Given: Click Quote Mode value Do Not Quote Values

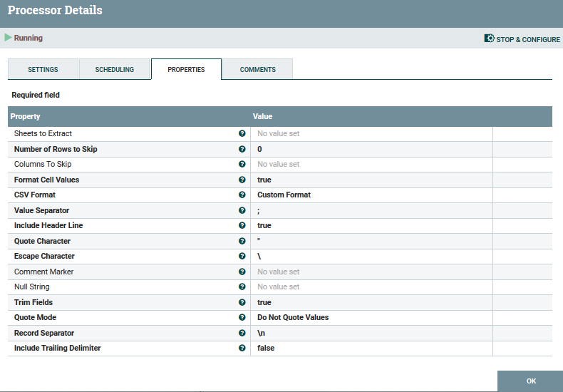Looking at the screenshot, I should coord(293,317).
